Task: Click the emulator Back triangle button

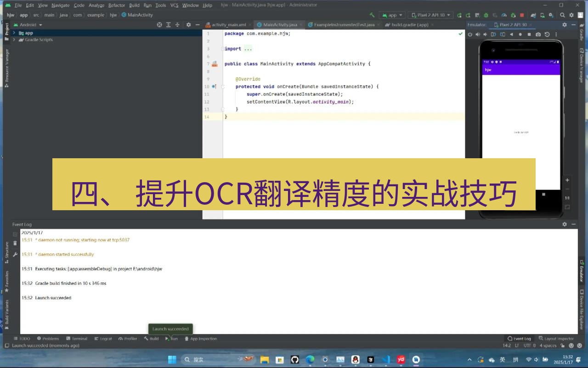Action: (511, 34)
